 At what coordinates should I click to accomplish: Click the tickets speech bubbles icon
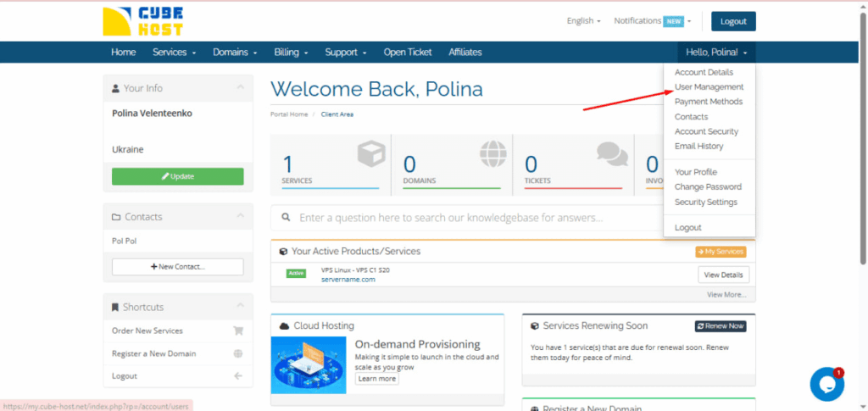pos(612,155)
